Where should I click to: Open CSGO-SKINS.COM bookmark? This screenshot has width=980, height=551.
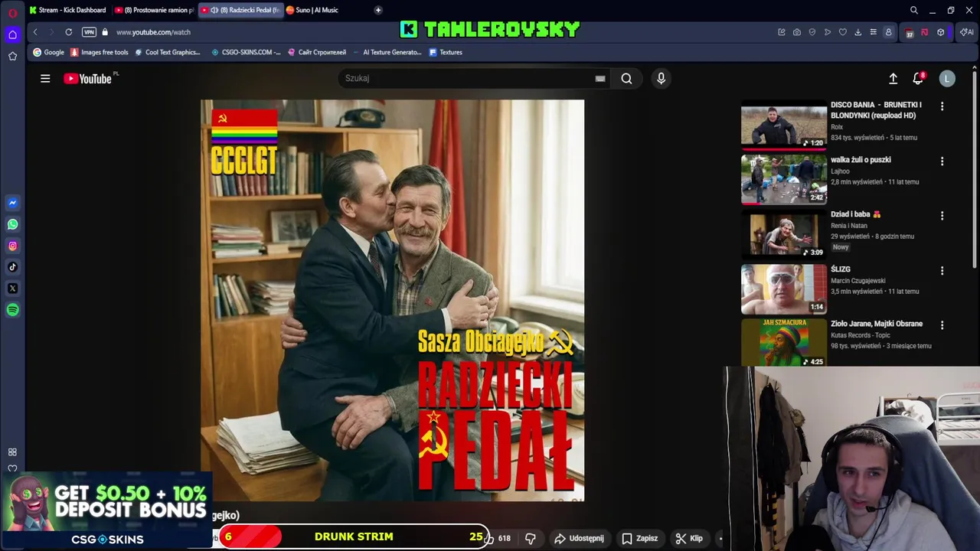[x=245, y=52]
